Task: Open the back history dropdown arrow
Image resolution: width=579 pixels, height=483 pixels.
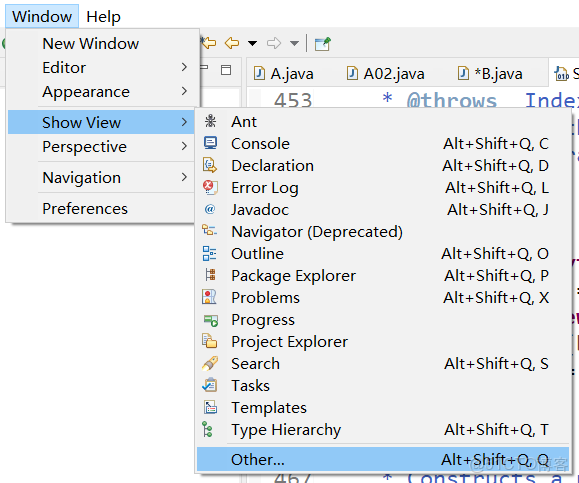Action: (253, 44)
